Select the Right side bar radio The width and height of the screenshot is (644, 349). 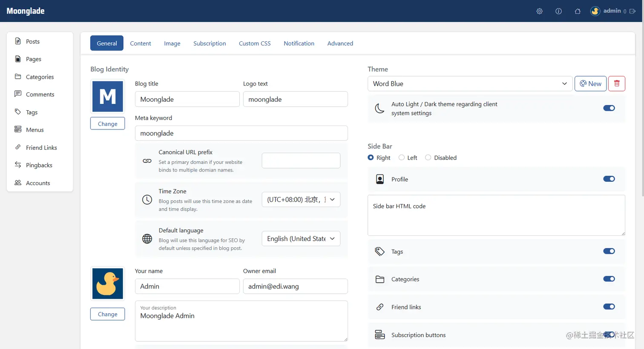[371, 157]
